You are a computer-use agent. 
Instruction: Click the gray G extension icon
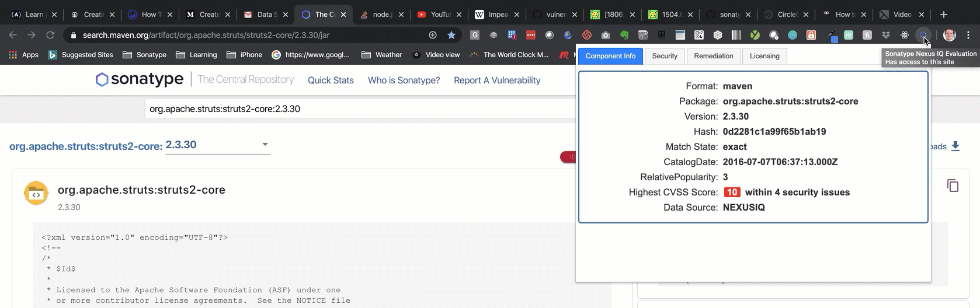475,35
